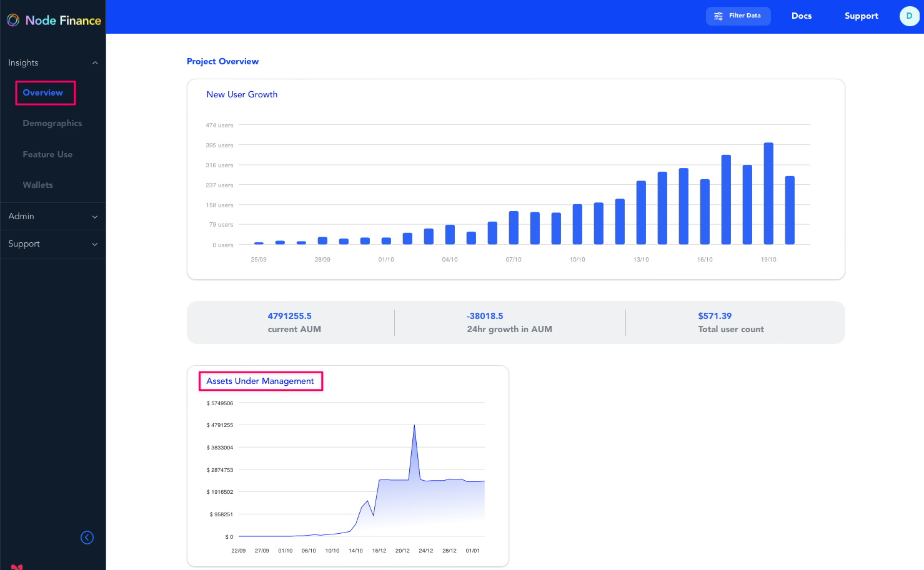Click the $ 5749506 axis label

[x=220, y=403]
